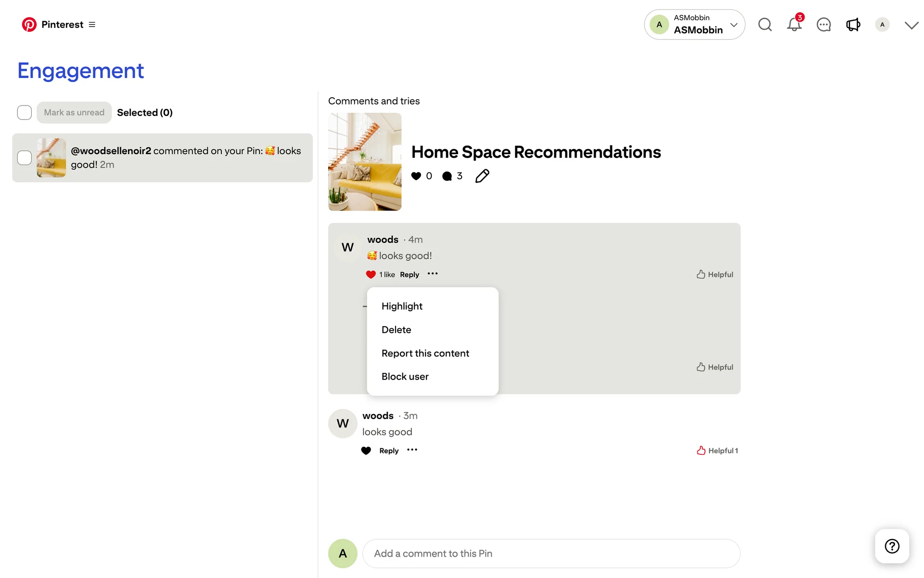
Task: Open the question mark help button
Action: coord(892,546)
